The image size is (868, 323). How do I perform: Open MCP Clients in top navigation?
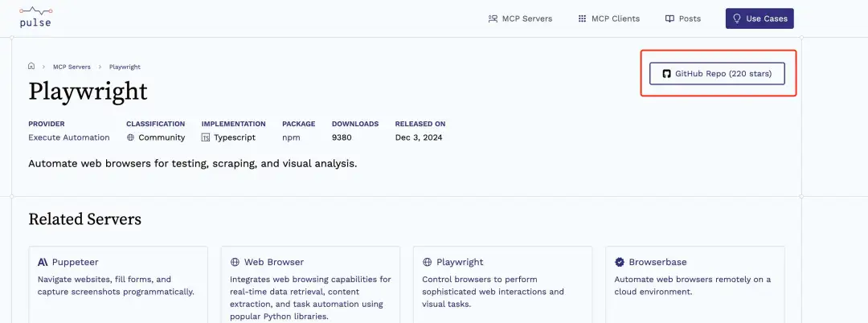click(x=608, y=18)
